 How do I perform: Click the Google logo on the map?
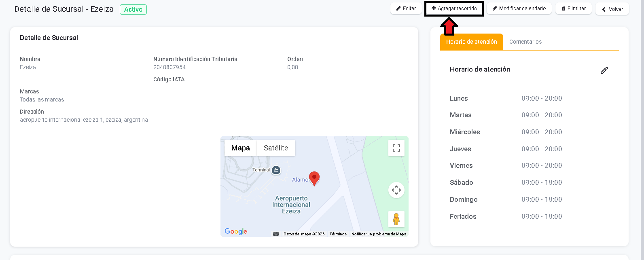tap(236, 231)
